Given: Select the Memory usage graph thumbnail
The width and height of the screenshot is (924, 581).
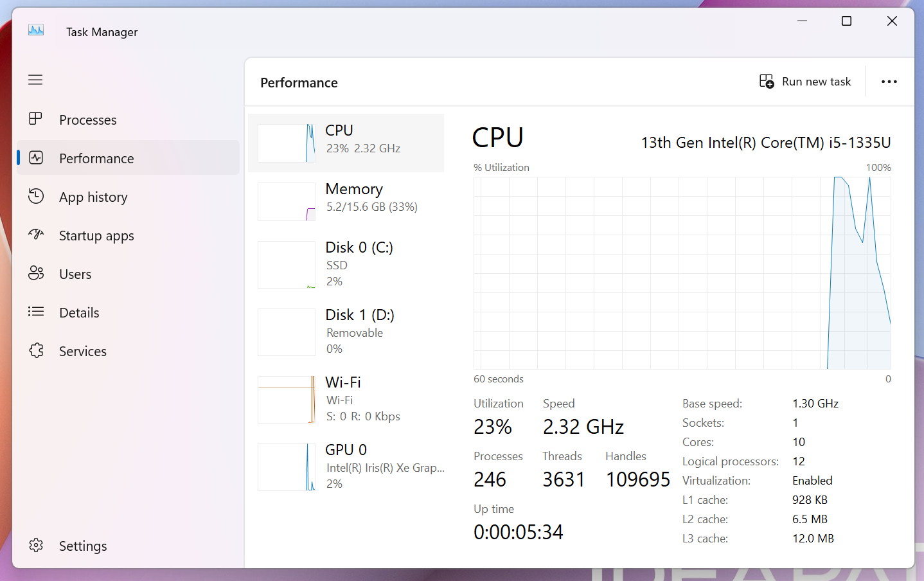Looking at the screenshot, I should tap(287, 202).
